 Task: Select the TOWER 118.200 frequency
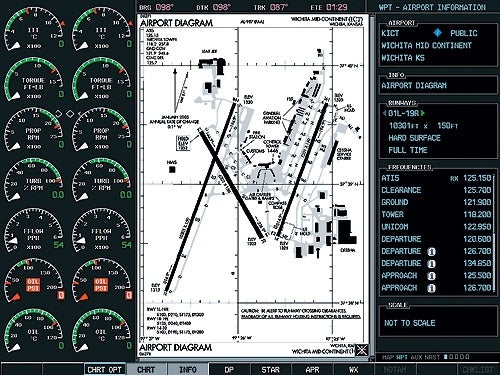(x=436, y=215)
